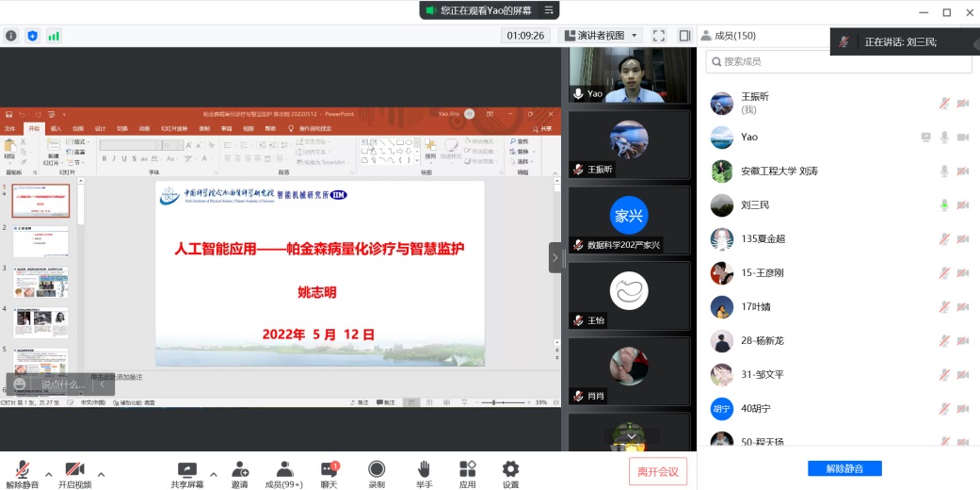Collapse the video strip with arrow handle
The image size is (980, 490).
pyautogui.click(x=555, y=257)
